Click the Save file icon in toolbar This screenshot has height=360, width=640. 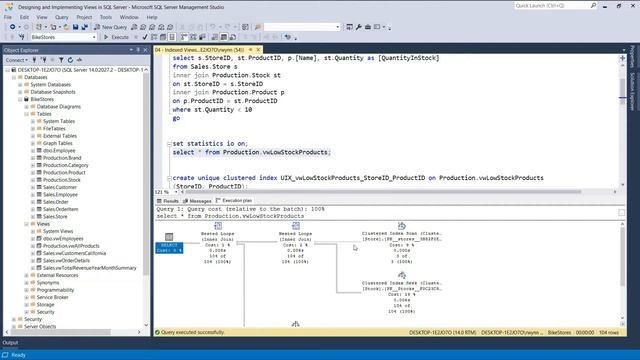76,27
